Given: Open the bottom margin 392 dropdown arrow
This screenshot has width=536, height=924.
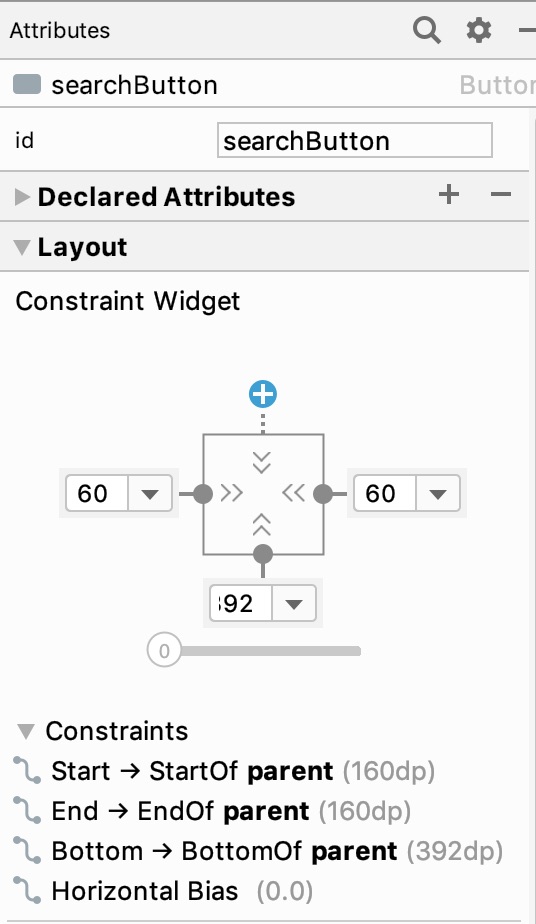Looking at the screenshot, I should (x=294, y=603).
